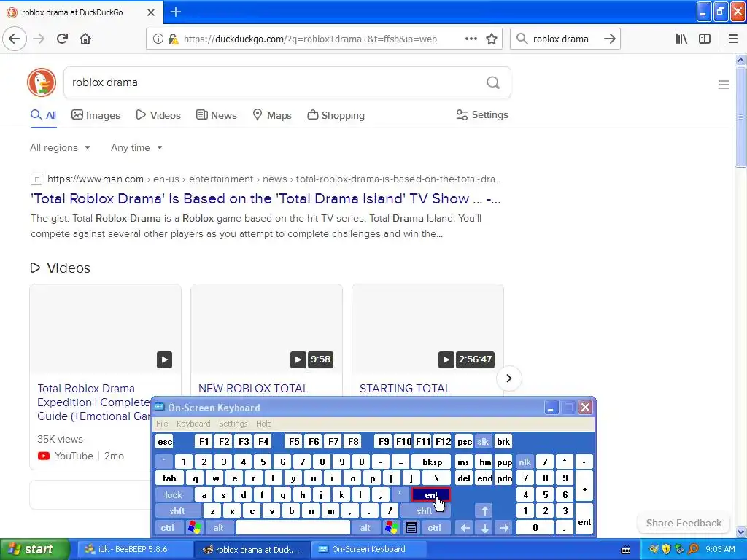
Task: Click the down arrow key on keyboard
Action: coord(484,528)
